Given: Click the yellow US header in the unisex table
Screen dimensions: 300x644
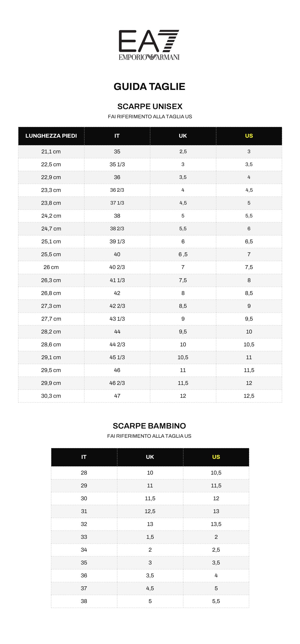Looking at the screenshot, I should coord(249,136).
